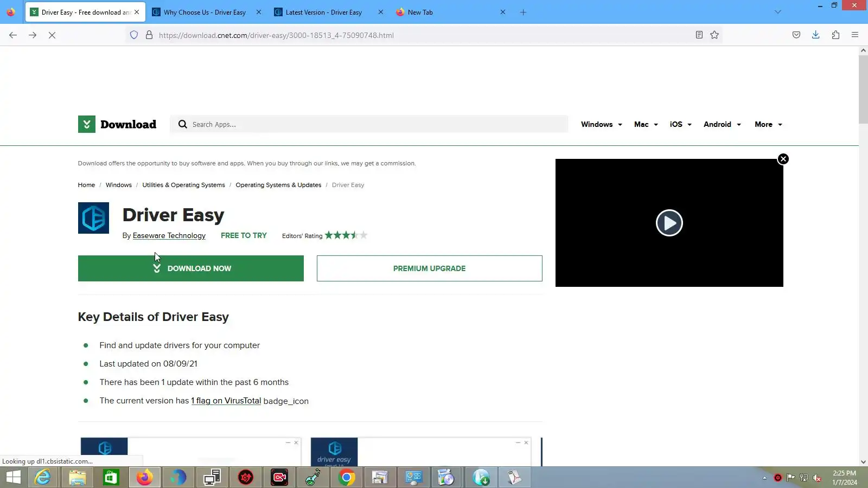Go to the Windows breadcrumb link
The height and width of the screenshot is (488, 868).
pos(119,185)
